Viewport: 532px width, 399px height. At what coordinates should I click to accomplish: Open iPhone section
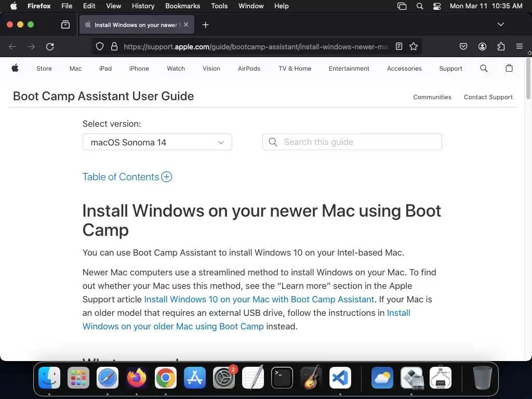139,69
